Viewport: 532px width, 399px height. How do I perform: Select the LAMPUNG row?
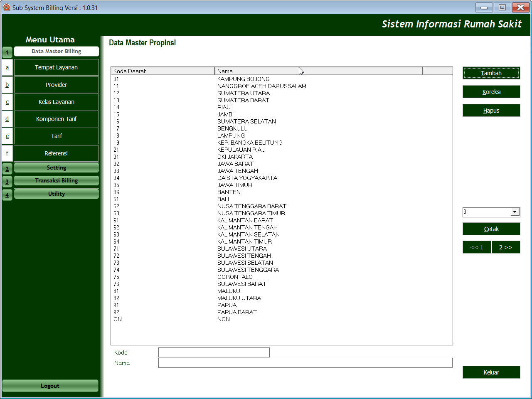point(281,135)
